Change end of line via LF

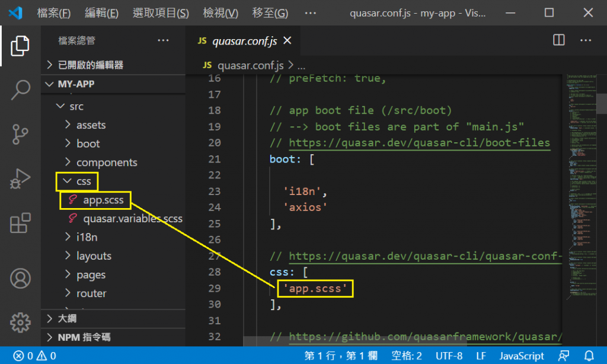tap(481, 356)
